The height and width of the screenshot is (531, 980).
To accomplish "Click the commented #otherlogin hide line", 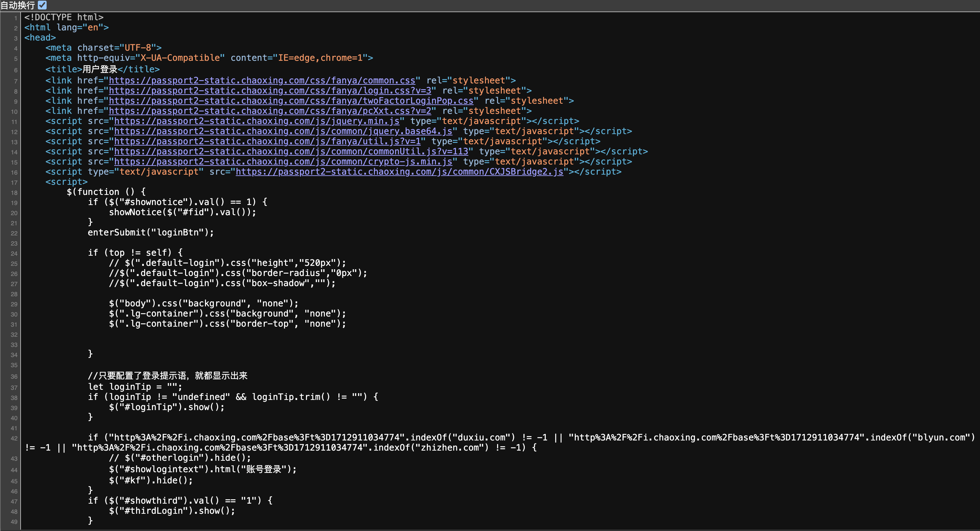I will point(180,458).
